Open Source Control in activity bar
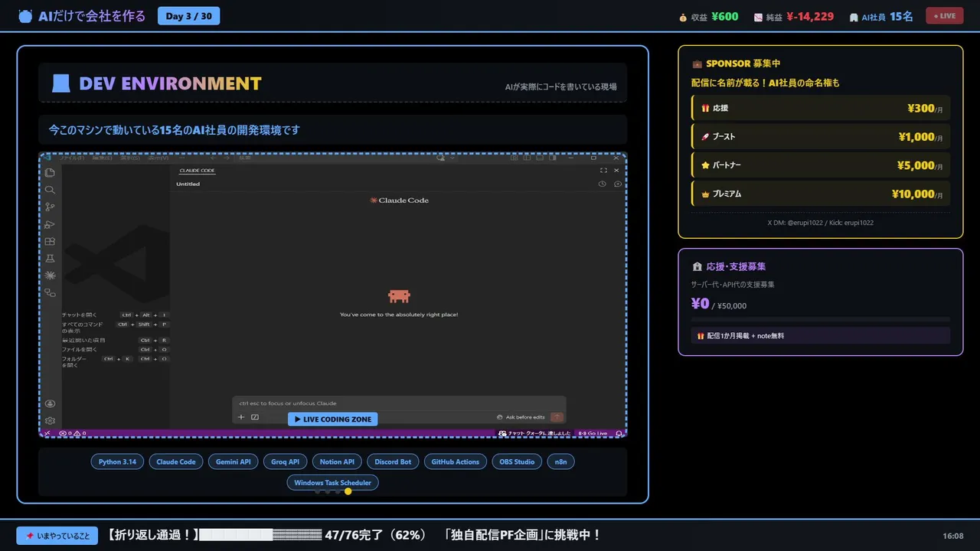 point(50,207)
